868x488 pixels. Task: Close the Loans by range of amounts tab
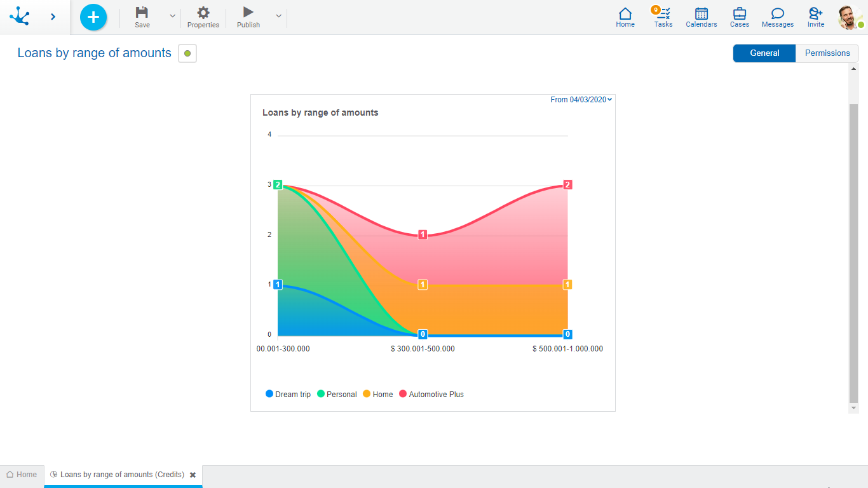[x=193, y=475]
